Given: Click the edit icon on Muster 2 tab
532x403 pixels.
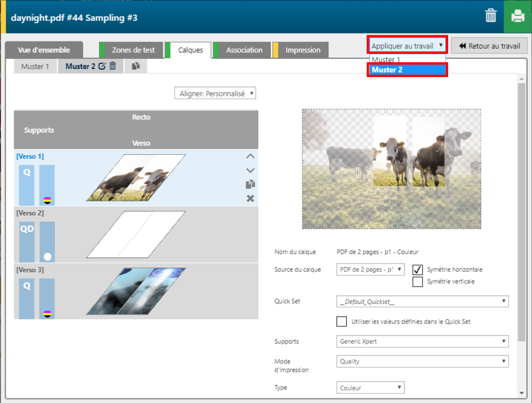Looking at the screenshot, I should coord(102,66).
